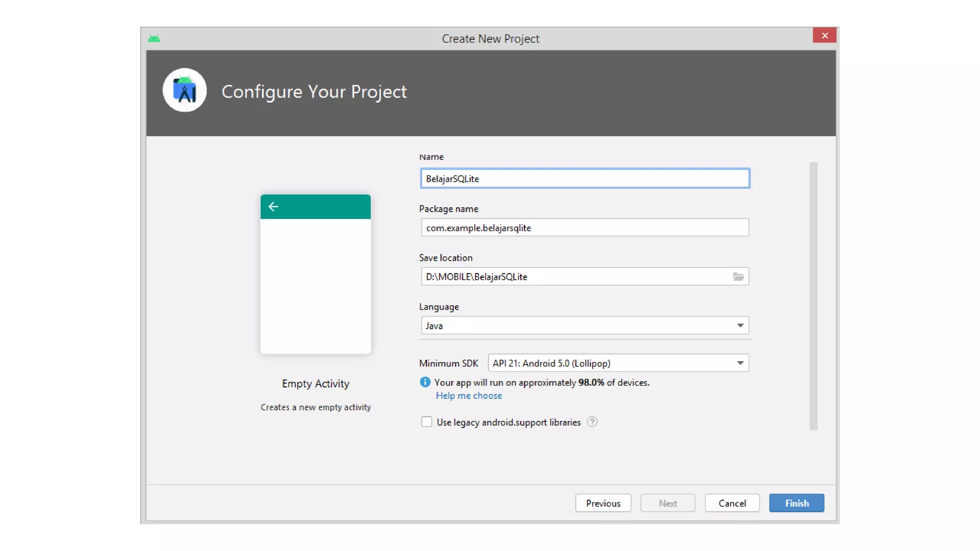Click the back arrow in activity preview
Viewport: 980px width, 551px height.
pyautogui.click(x=273, y=207)
